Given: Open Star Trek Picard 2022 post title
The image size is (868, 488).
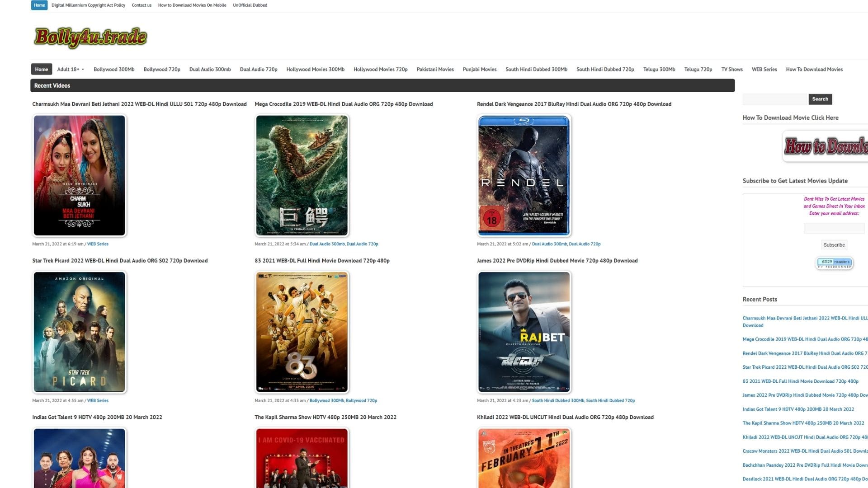Looking at the screenshot, I should 120,261.
